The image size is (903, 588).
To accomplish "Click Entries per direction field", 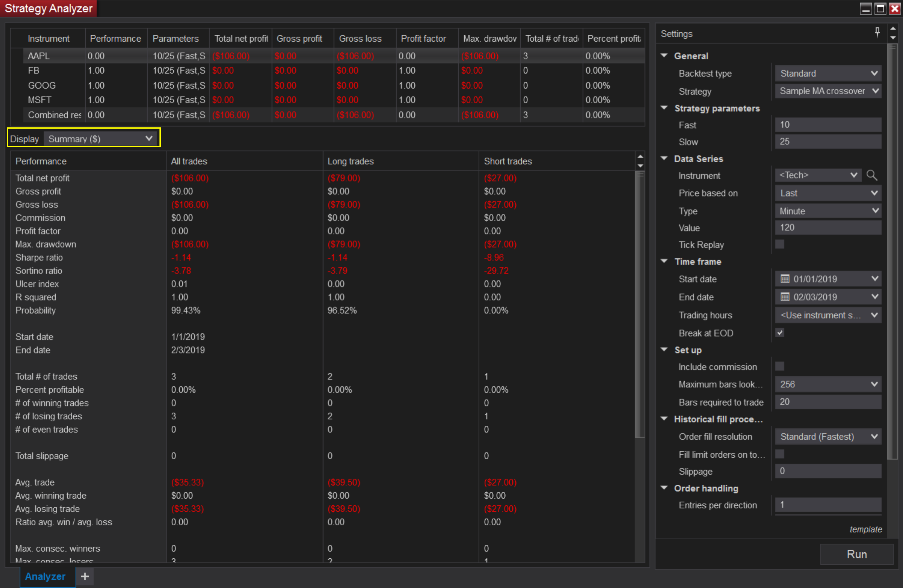I will click(827, 505).
